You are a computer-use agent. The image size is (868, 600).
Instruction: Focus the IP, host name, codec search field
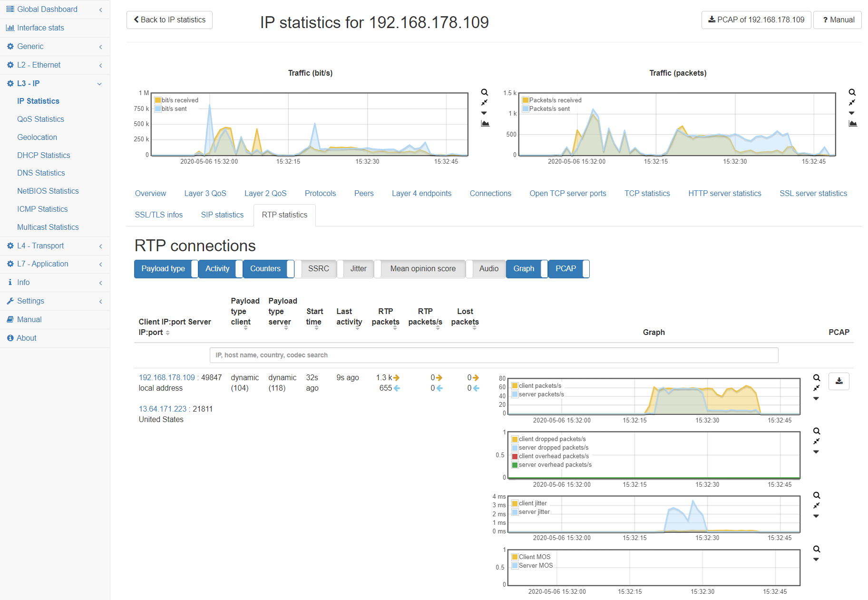(494, 355)
